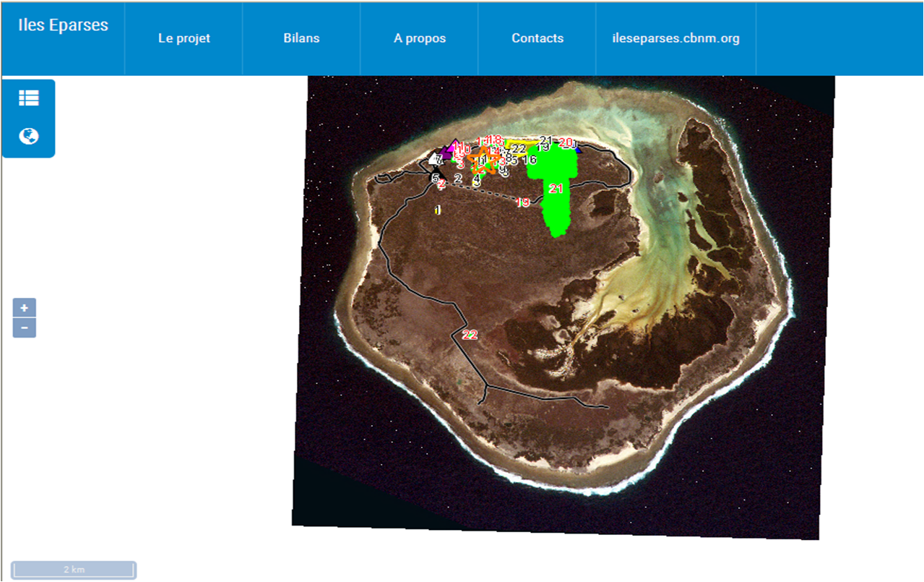Screen dimensions: 924x582
Task: Click the Iles Eparses site title
Action: [x=63, y=25]
